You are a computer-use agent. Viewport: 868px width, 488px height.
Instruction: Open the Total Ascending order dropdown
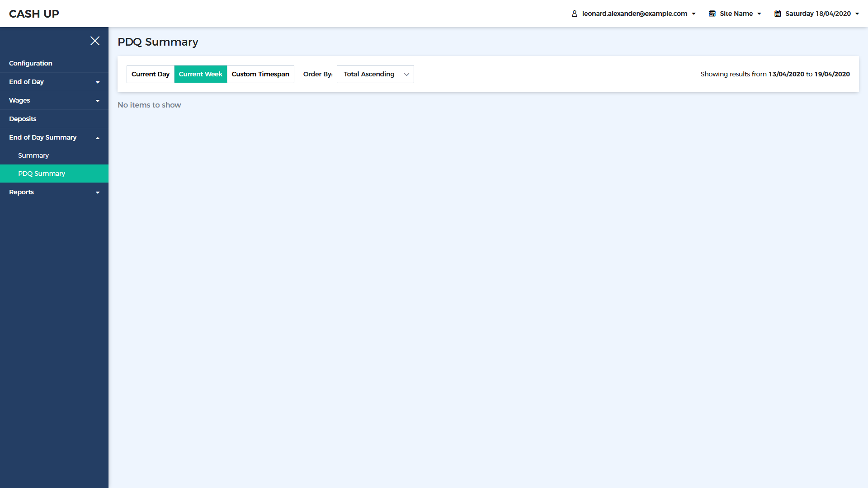(x=375, y=74)
